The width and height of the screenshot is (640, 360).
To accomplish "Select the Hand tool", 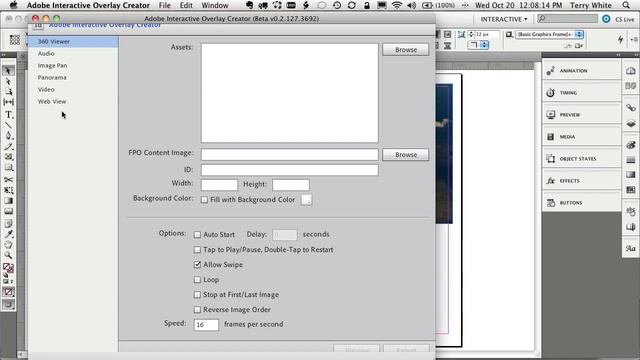I will coord(8,245).
